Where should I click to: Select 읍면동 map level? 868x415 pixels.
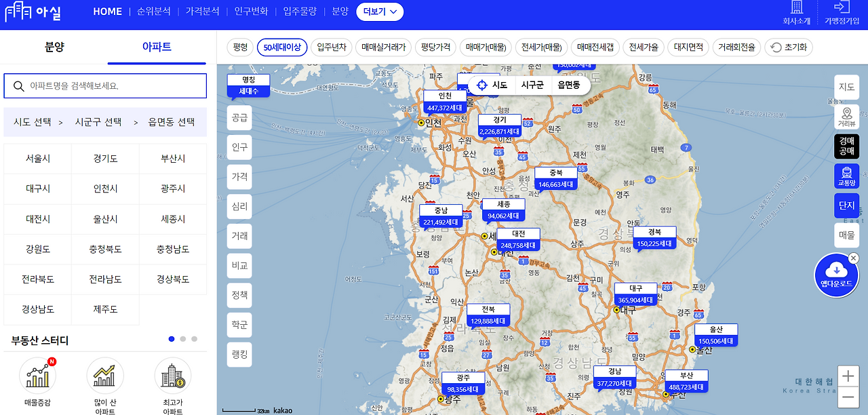[x=569, y=85]
